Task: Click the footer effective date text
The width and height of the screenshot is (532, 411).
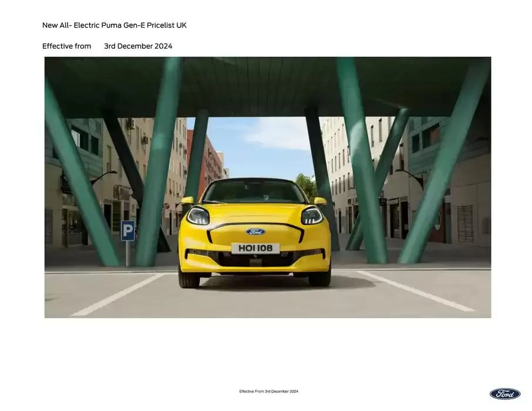Action: click(x=268, y=390)
